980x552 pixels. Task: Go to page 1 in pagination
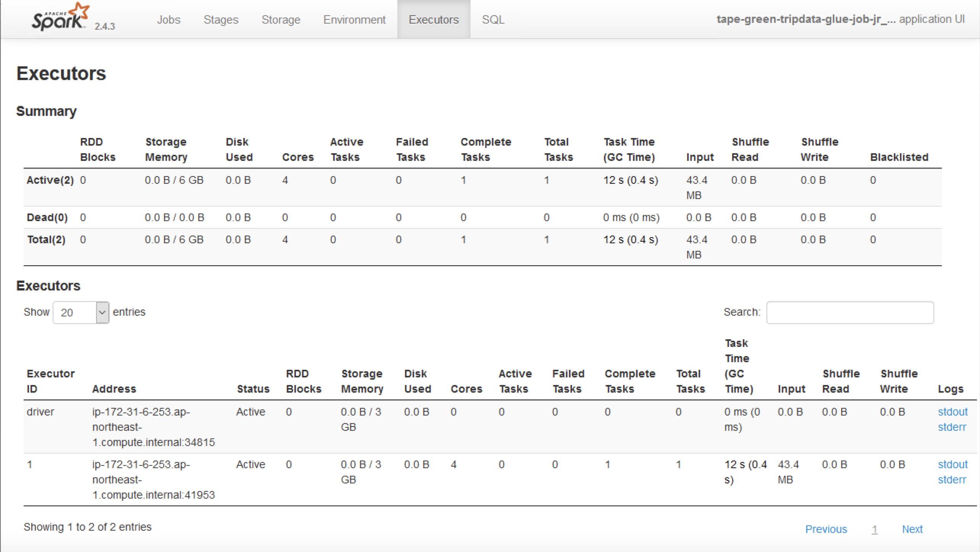tap(874, 529)
